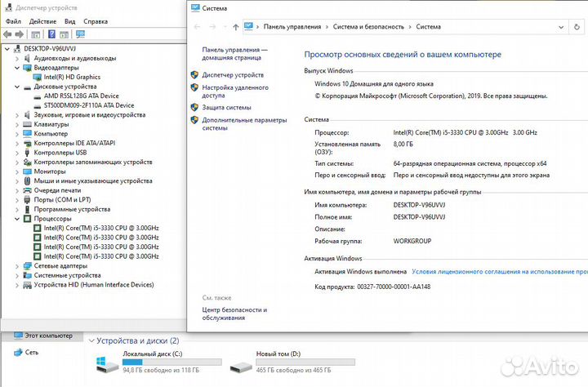Open Центр безопасности и обслуживания link
Viewport: 588px width, 387px height.
point(234,314)
